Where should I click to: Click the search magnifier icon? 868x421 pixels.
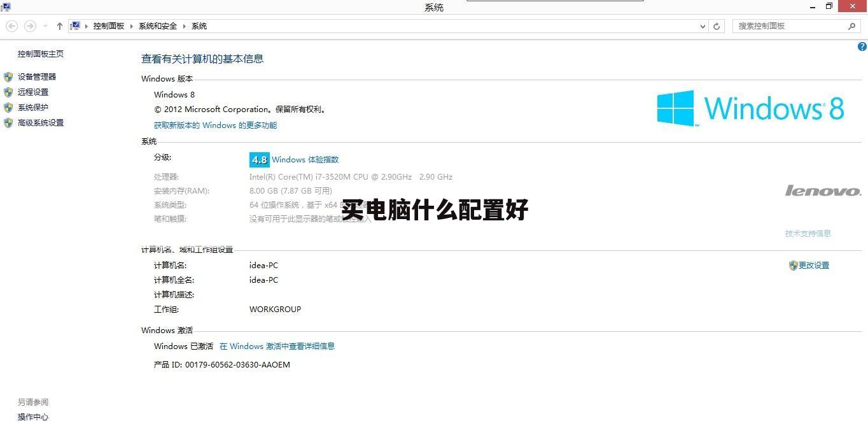click(852, 26)
